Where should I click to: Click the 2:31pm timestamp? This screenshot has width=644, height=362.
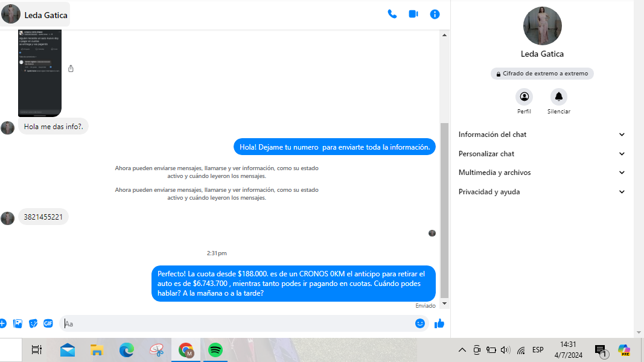coord(217,253)
